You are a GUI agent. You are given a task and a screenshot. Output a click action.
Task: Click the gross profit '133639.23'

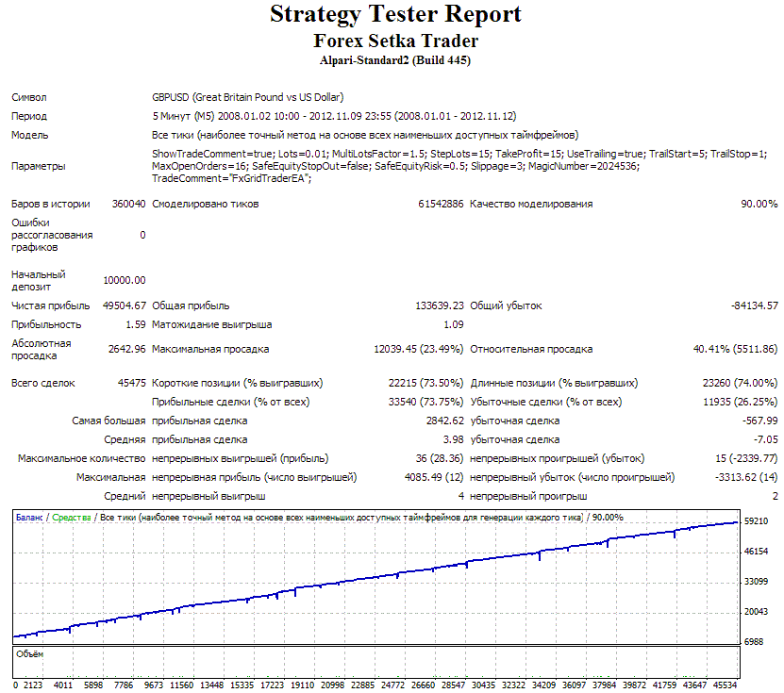[440, 305]
